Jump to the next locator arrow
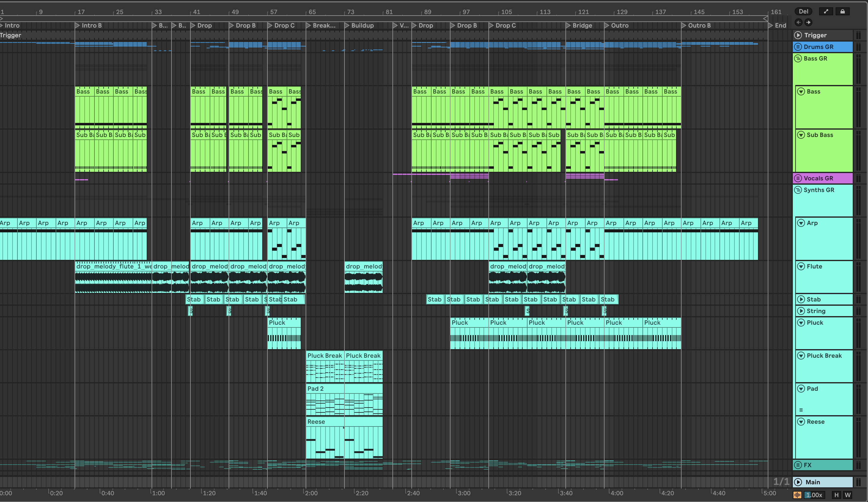Viewport: 868px width, 502px height. coord(808,22)
